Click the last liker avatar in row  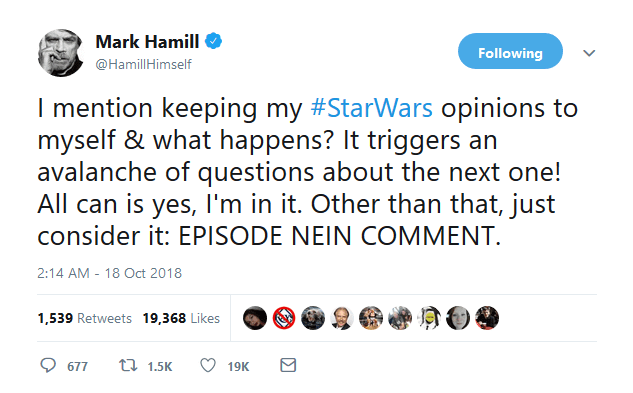click(487, 318)
